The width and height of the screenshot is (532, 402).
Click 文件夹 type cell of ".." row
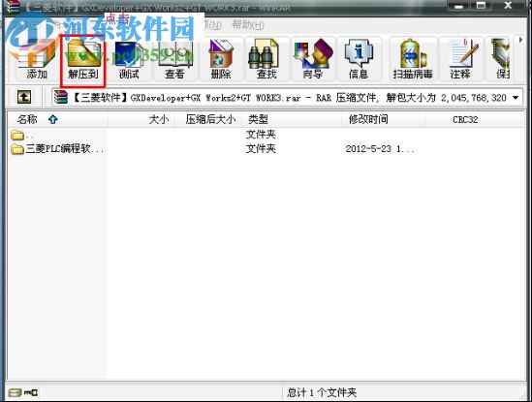click(x=261, y=135)
